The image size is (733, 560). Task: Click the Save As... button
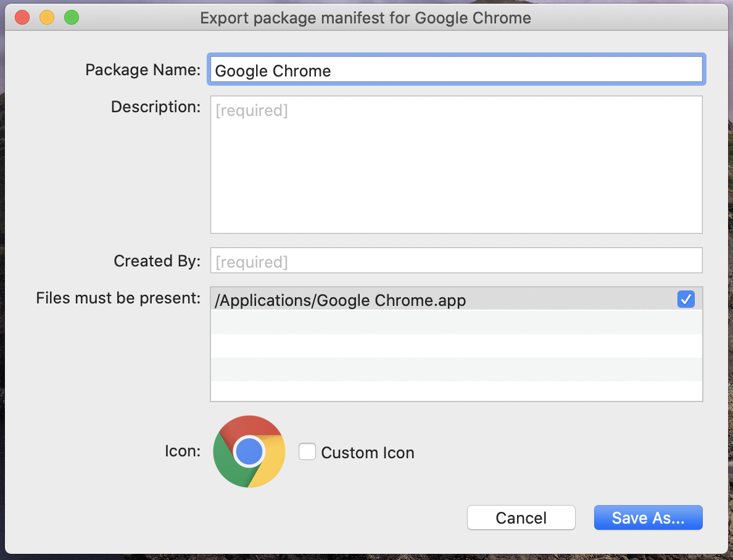click(x=648, y=518)
